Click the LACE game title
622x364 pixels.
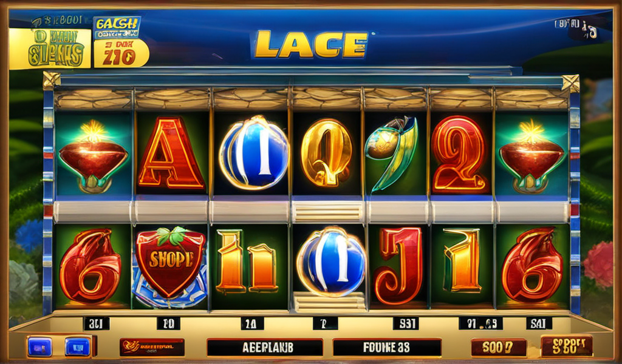[x=310, y=44]
